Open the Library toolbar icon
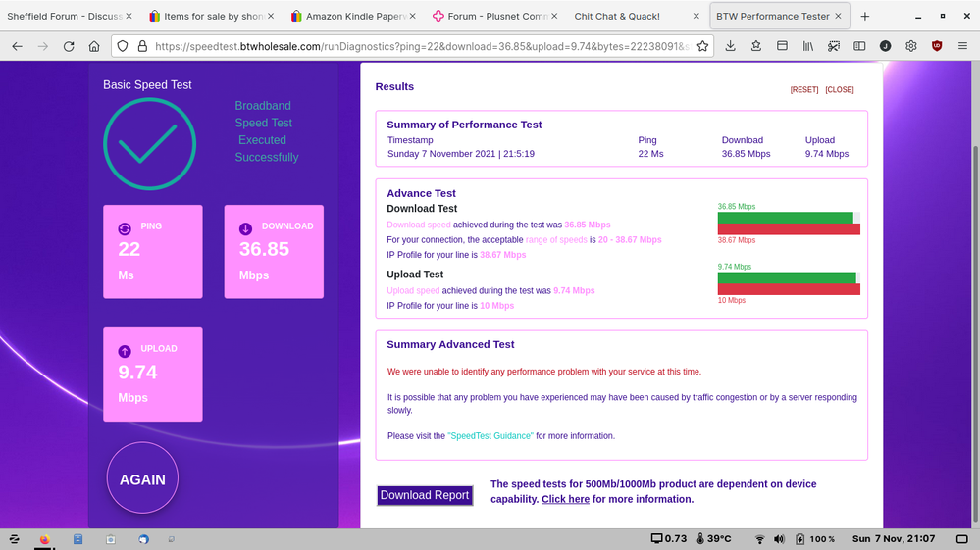 pyautogui.click(x=808, y=45)
